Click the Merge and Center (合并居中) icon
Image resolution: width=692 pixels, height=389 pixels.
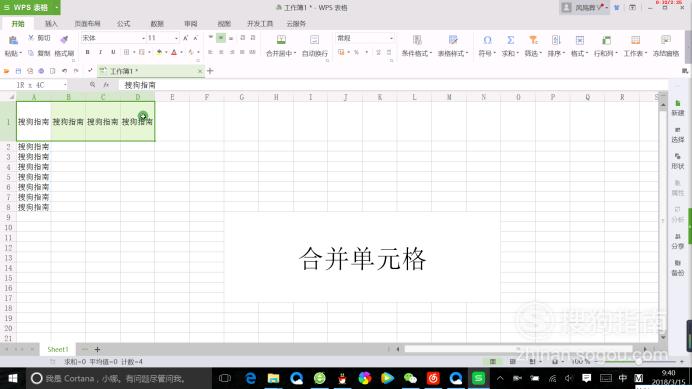coord(281,40)
